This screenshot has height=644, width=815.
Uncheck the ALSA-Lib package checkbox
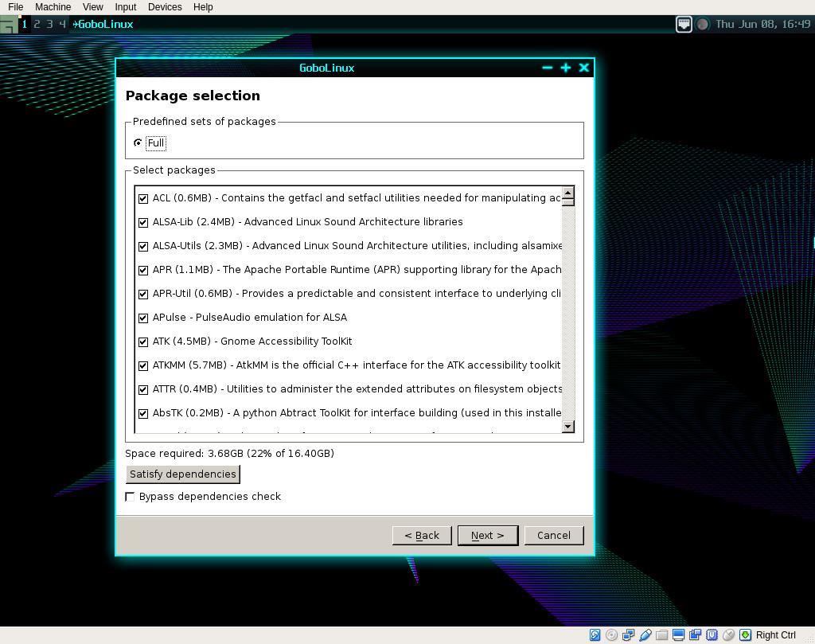(143, 222)
